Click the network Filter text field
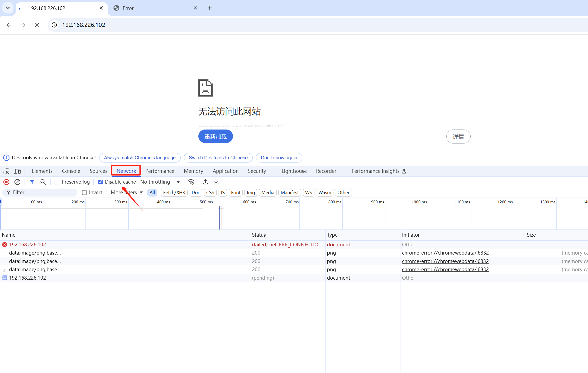The height and width of the screenshot is (373, 588). click(x=42, y=193)
